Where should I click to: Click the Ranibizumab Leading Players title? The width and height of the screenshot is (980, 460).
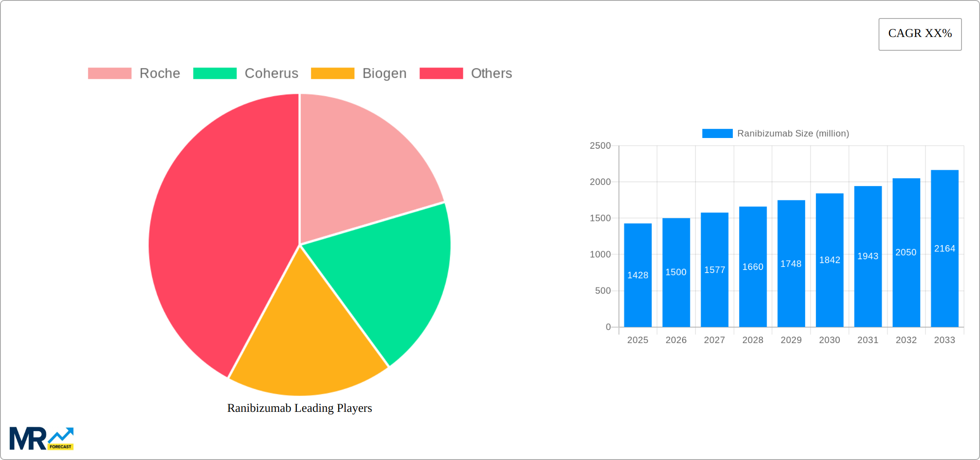tap(300, 408)
